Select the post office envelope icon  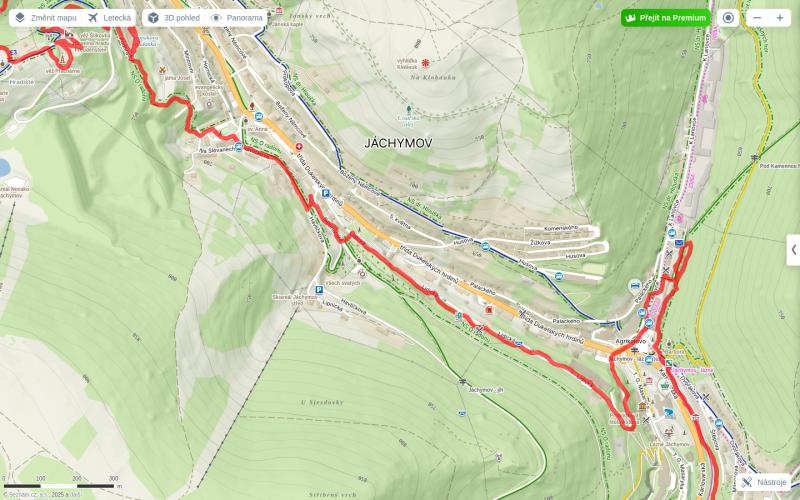pyautogui.click(x=679, y=243)
